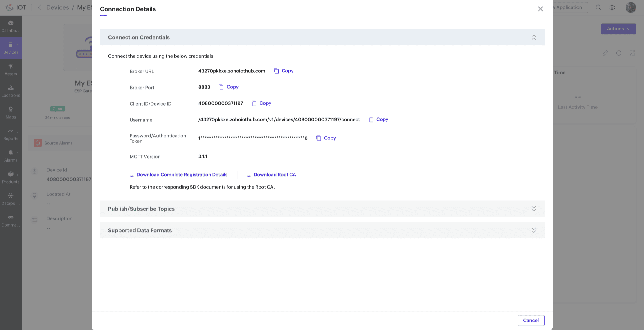Click the Clear status badge
The width and height of the screenshot is (644, 330).
tap(58, 109)
